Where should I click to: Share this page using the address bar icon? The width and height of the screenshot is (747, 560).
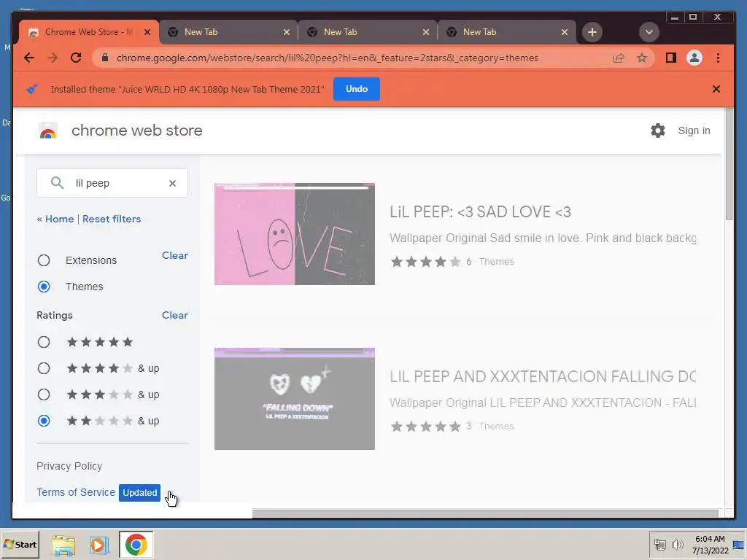(619, 58)
